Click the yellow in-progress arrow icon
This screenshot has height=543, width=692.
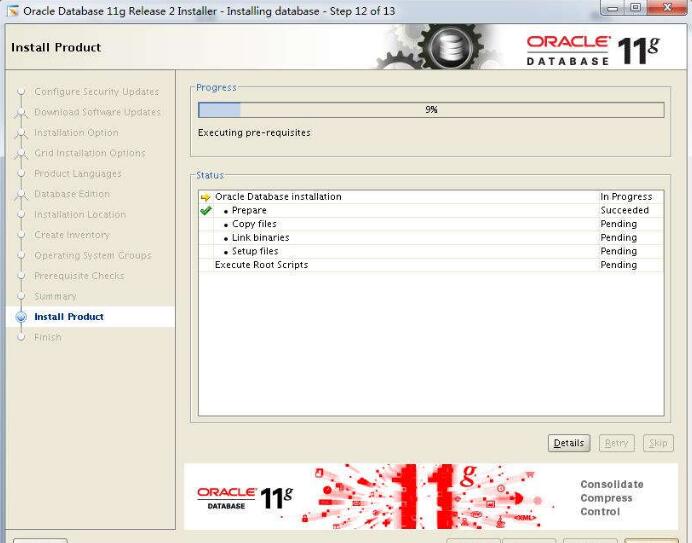point(205,197)
